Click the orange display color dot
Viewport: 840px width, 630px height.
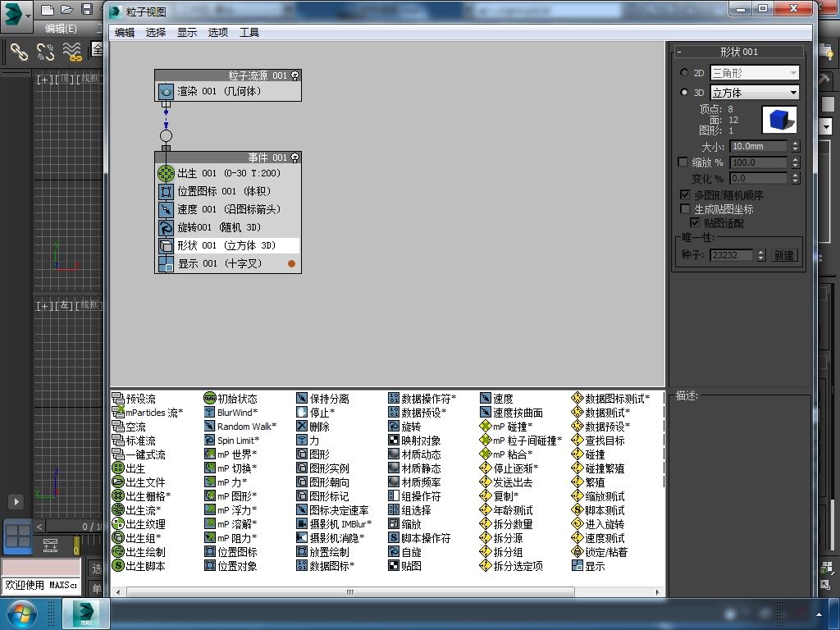point(291,263)
